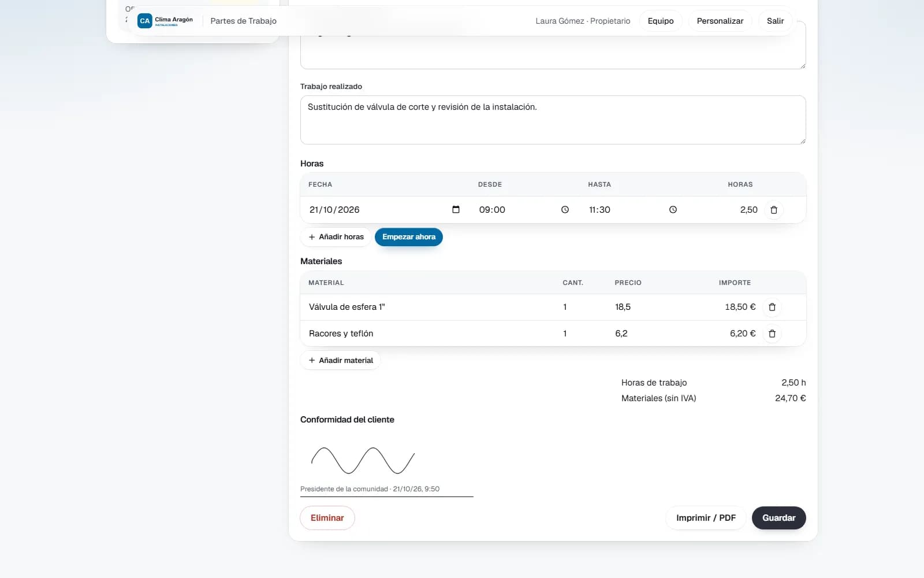The width and height of the screenshot is (924, 578).
Task: Click the Eliminar button
Action: click(x=327, y=518)
